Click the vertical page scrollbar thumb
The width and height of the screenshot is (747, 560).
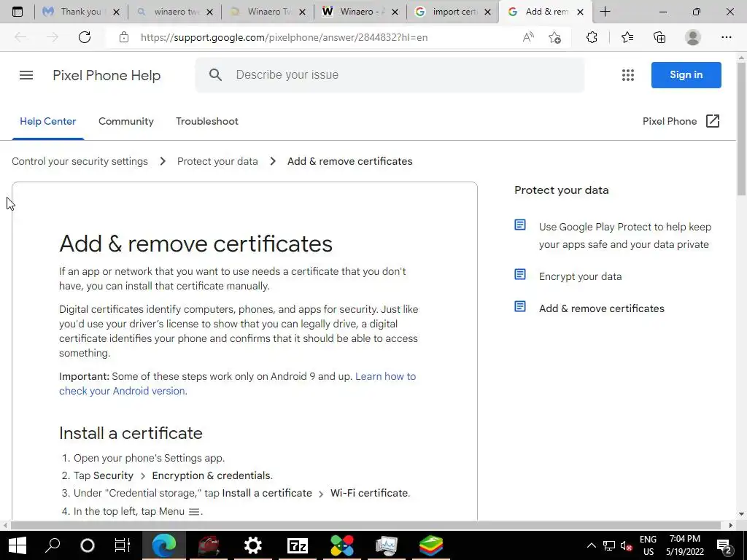pos(741,128)
